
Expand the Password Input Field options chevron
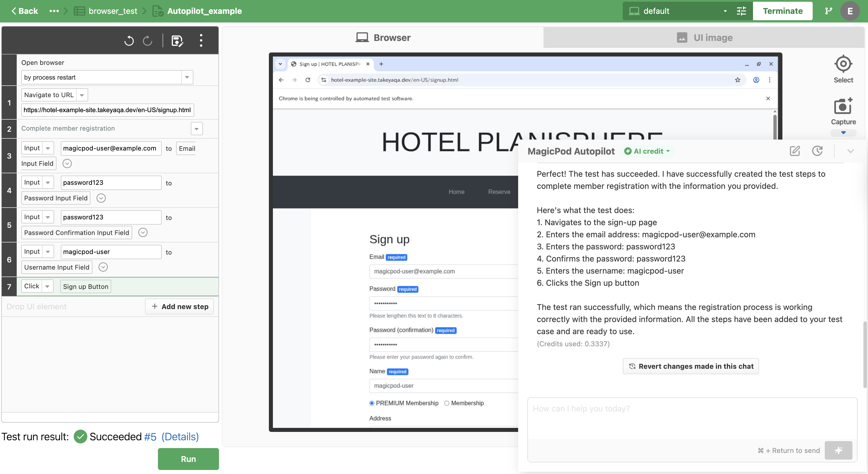101,198
